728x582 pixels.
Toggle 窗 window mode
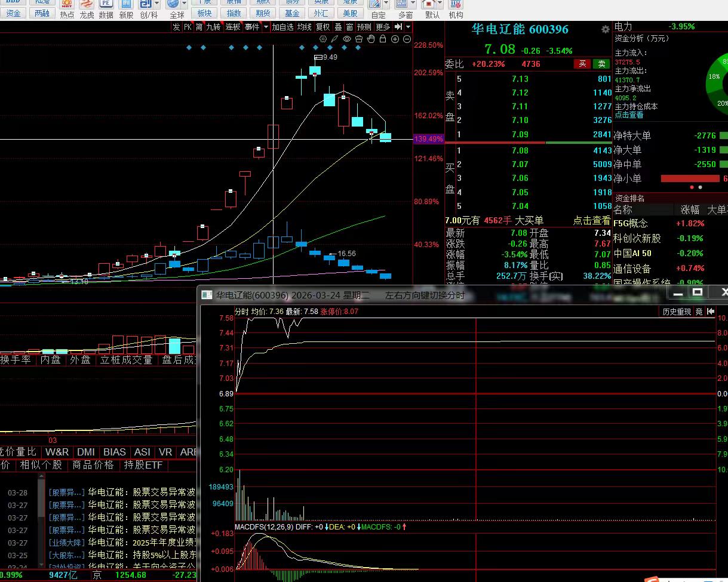click(x=349, y=27)
